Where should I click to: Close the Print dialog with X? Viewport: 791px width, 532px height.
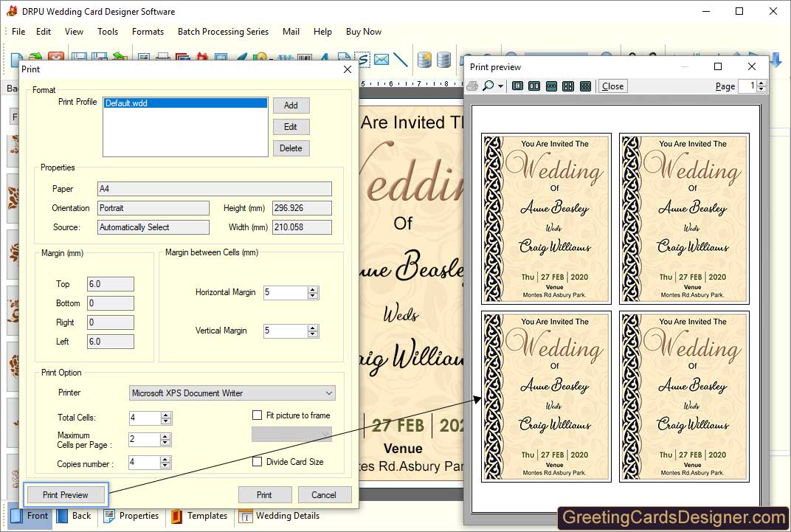[348, 69]
